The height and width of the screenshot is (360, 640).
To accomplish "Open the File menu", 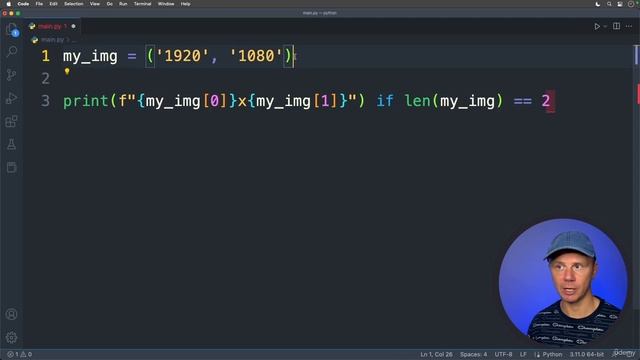I will coord(39,4).
